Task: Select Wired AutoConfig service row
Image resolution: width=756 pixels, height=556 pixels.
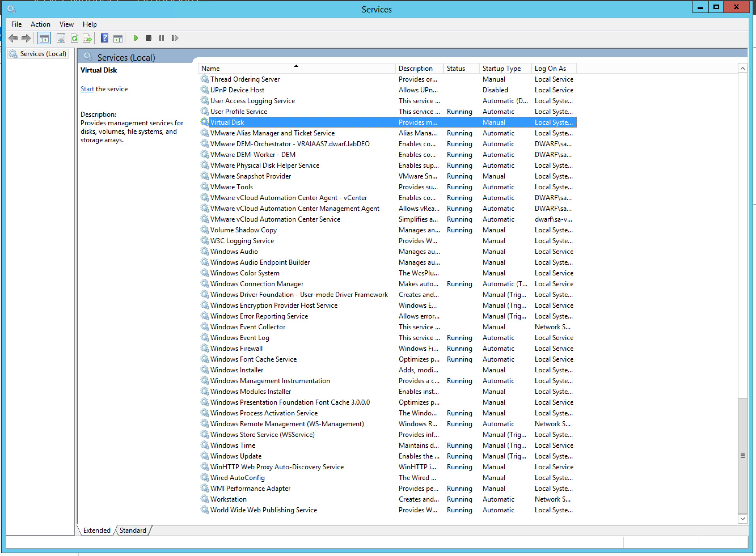Action: 388,478
